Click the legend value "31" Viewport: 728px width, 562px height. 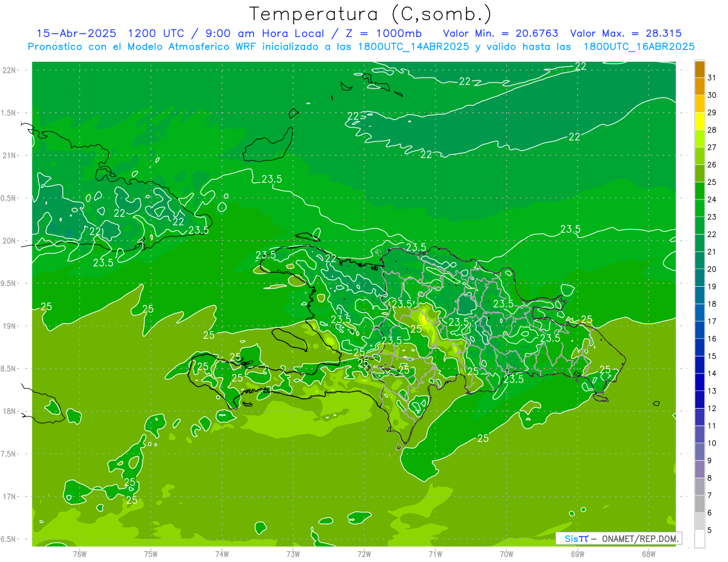coord(712,78)
